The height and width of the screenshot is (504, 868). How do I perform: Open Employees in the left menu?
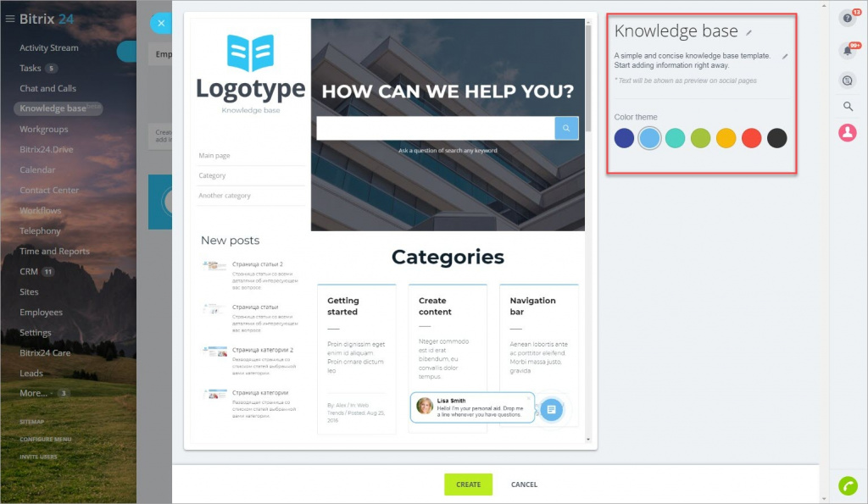pyautogui.click(x=41, y=313)
